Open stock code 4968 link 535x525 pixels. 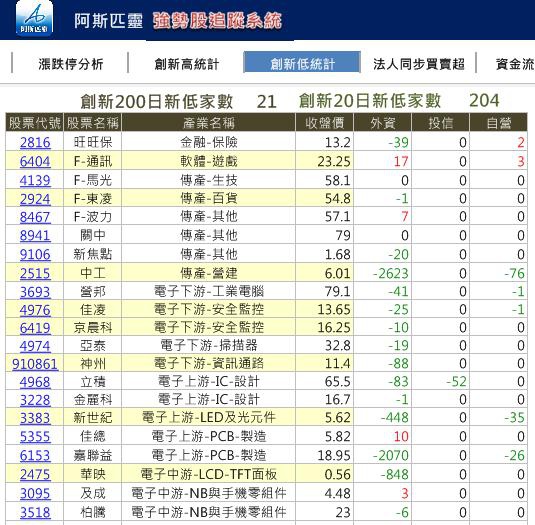click(35, 382)
